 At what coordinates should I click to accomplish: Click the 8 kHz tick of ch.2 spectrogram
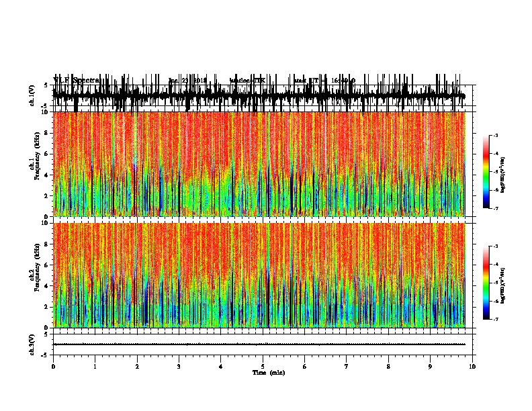pyautogui.click(x=46, y=244)
